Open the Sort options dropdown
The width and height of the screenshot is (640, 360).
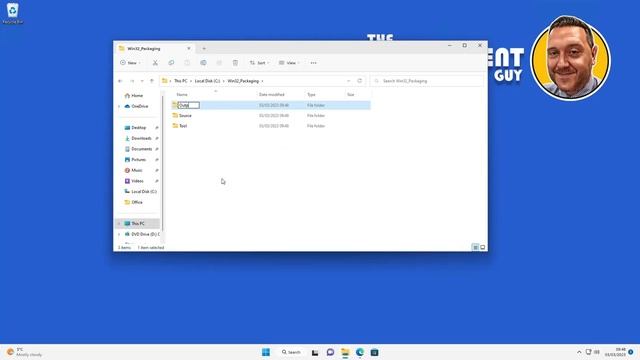click(x=260, y=63)
